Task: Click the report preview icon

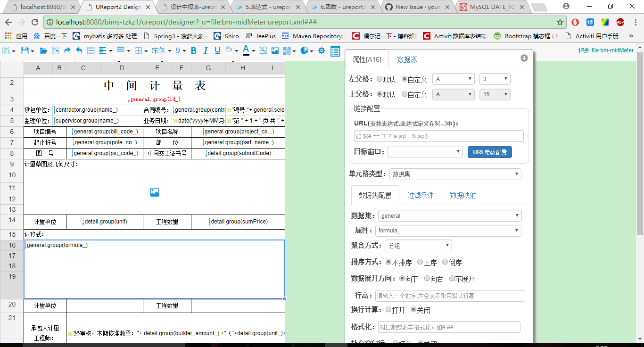Action: [6, 50]
